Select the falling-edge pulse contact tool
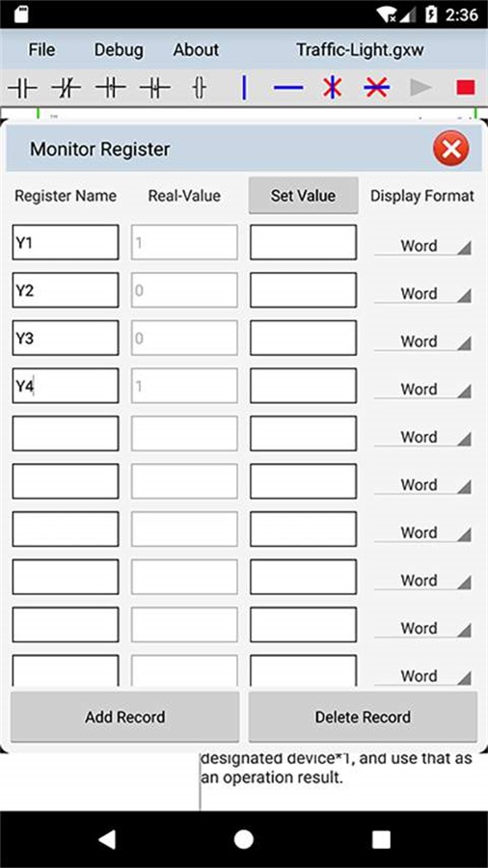Screen dimensions: 488x868 click(154, 88)
